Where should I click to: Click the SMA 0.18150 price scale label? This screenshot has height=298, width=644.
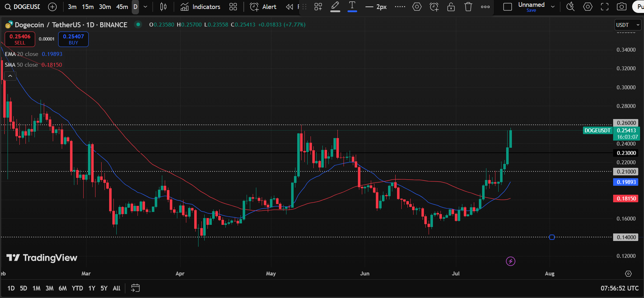pyautogui.click(x=626, y=199)
